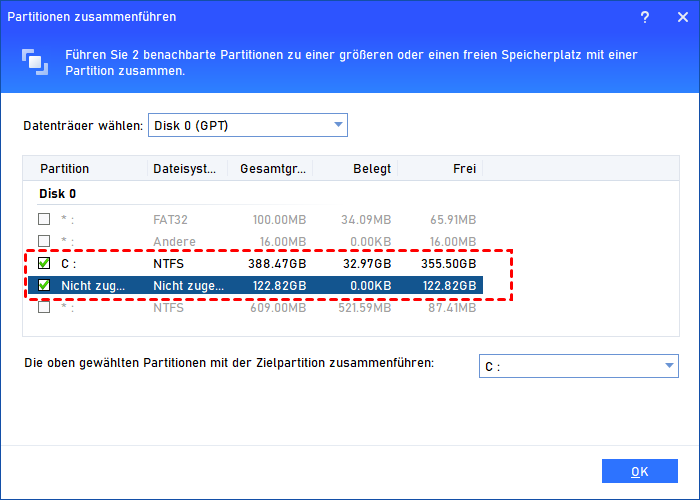
Task: Click the Nicht zug... partition name
Action: (x=93, y=286)
